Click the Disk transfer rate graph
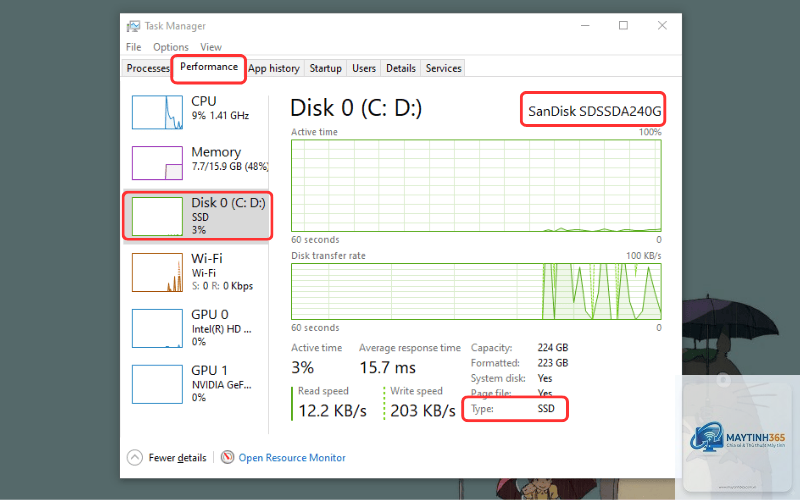The image size is (800, 500). pyautogui.click(x=476, y=291)
